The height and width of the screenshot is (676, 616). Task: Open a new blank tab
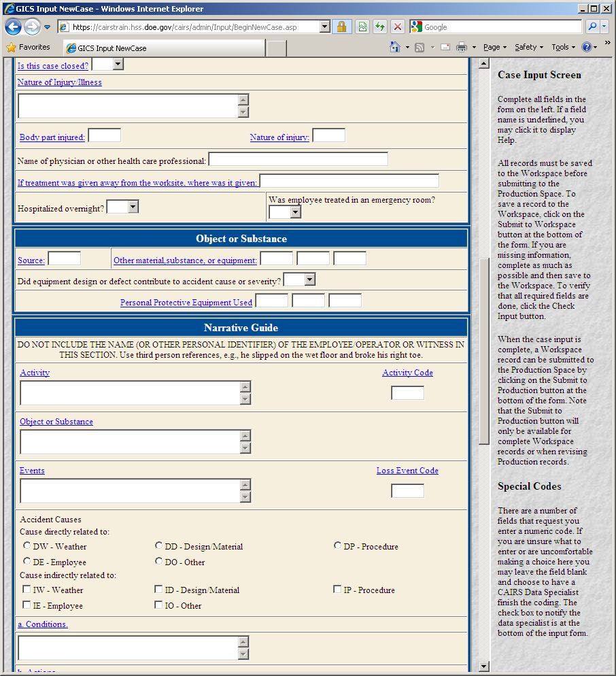pos(276,48)
